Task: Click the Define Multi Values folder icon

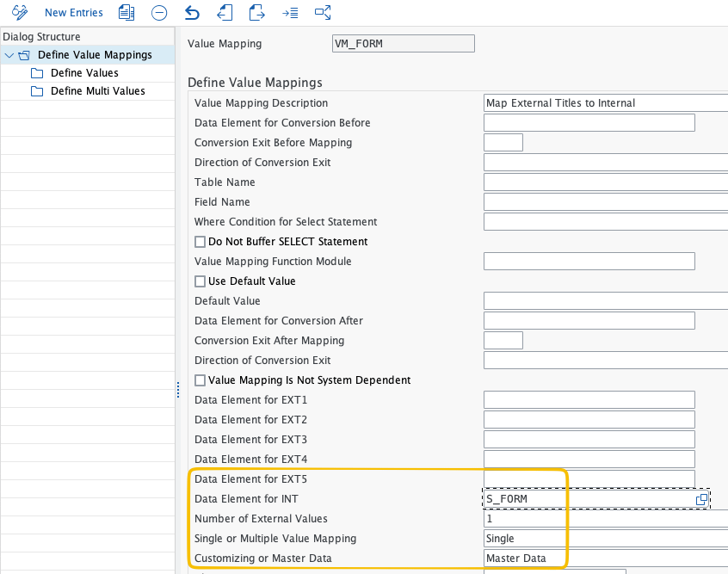Action: 37,91
